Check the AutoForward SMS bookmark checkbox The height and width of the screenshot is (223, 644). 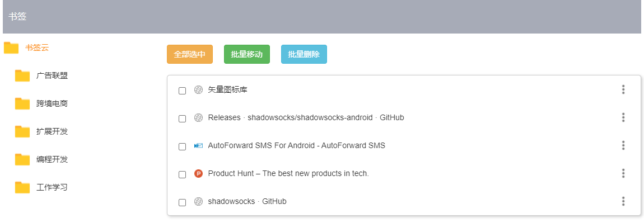183,146
